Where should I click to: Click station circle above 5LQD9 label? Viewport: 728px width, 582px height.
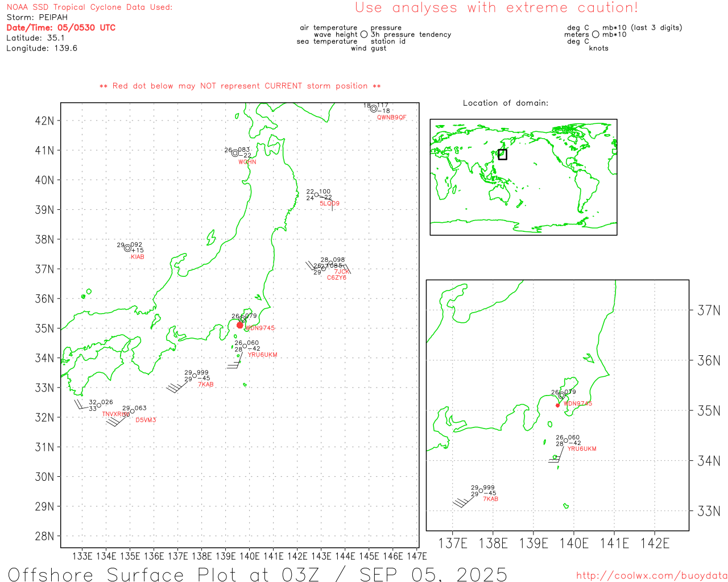[316, 195]
